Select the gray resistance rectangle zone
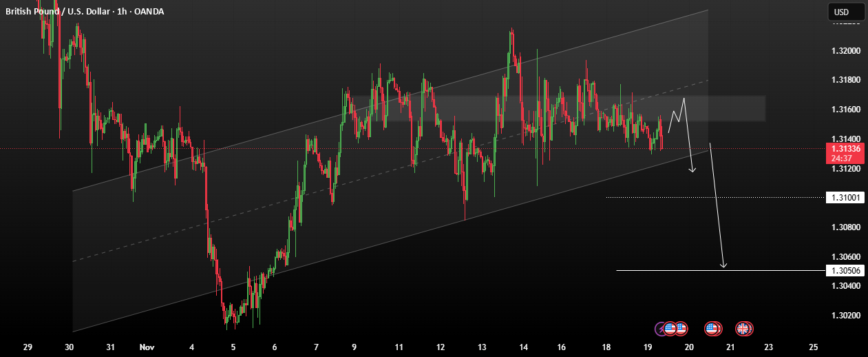The height and width of the screenshot is (357, 868). pyautogui.click(x=555, y=108)
